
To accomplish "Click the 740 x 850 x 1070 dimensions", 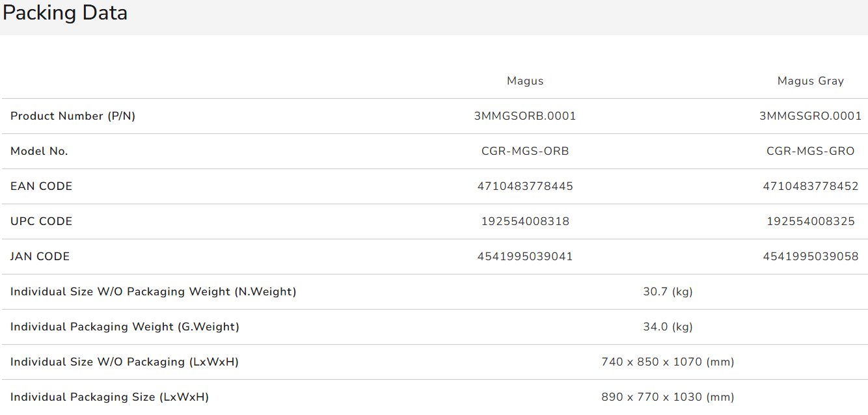I will 668,362.
